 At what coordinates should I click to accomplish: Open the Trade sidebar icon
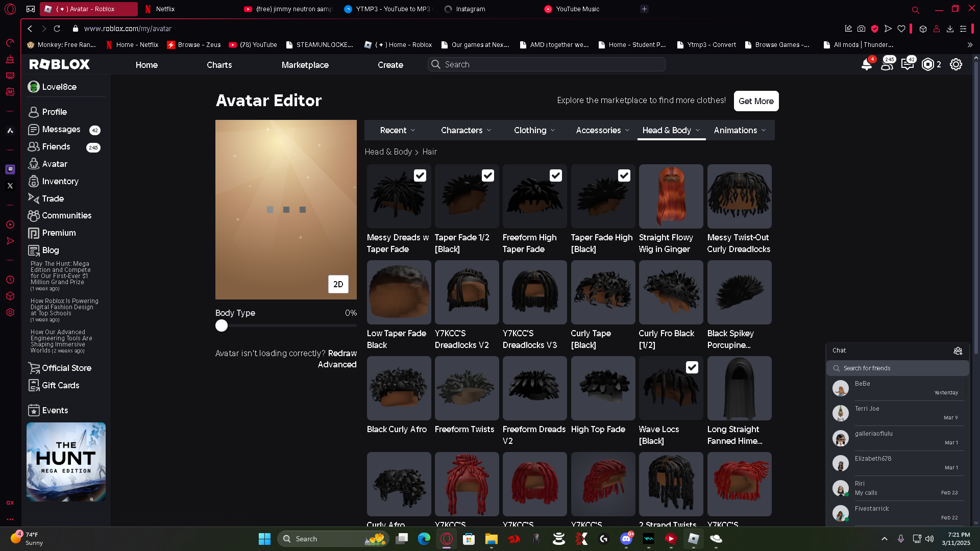pyautogui.click(x=34, y=198)
